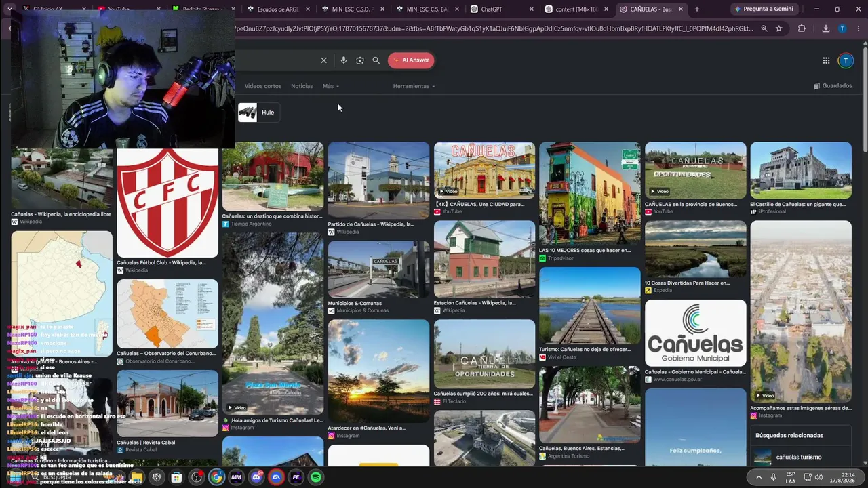Open Cañuelas Gobierno Municipal logo image

pyautogui.click(x=695, y=333)
